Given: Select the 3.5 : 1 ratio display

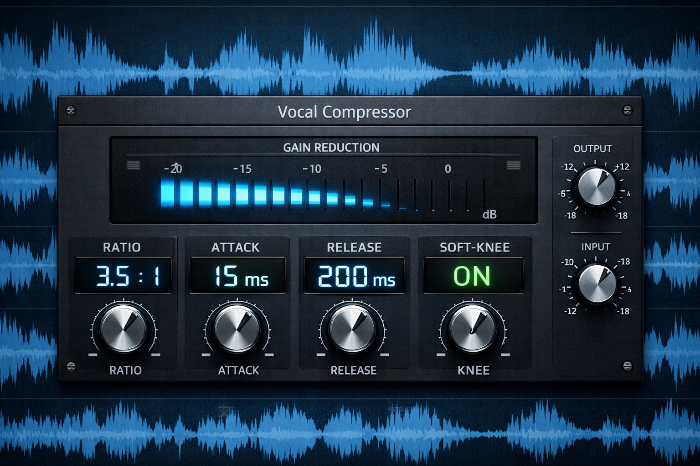Looking at the screenshot, I should tap(123, 275).
